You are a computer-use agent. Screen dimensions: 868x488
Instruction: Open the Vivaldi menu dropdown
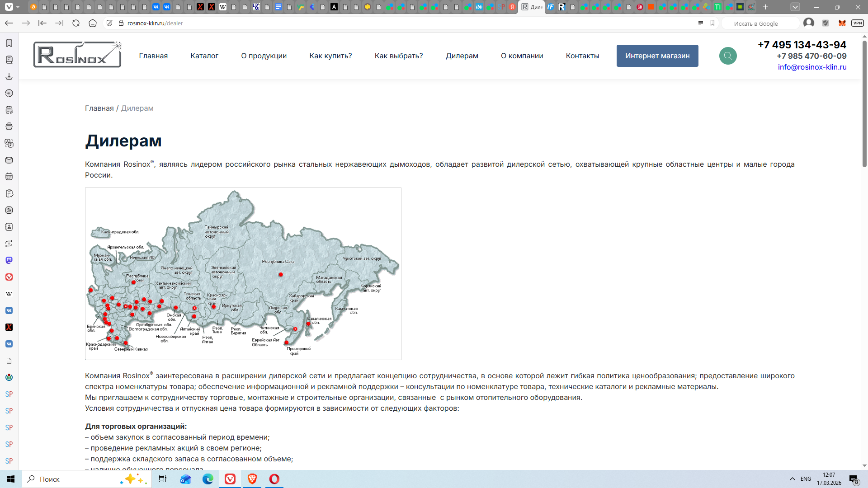pos(9,7)
